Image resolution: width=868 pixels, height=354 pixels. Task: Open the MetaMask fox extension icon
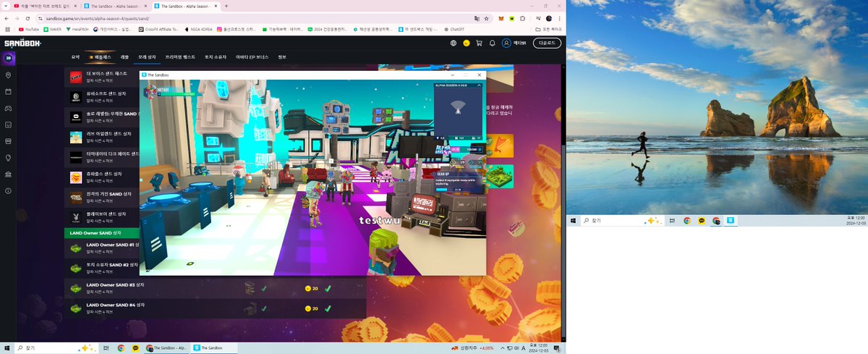click(x=501, y=17)
